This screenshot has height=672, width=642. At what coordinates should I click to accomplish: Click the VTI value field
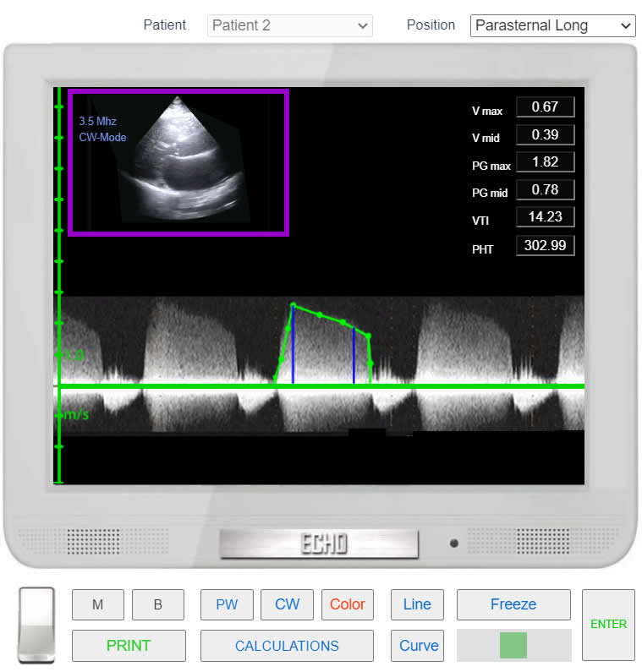point(545,216)
